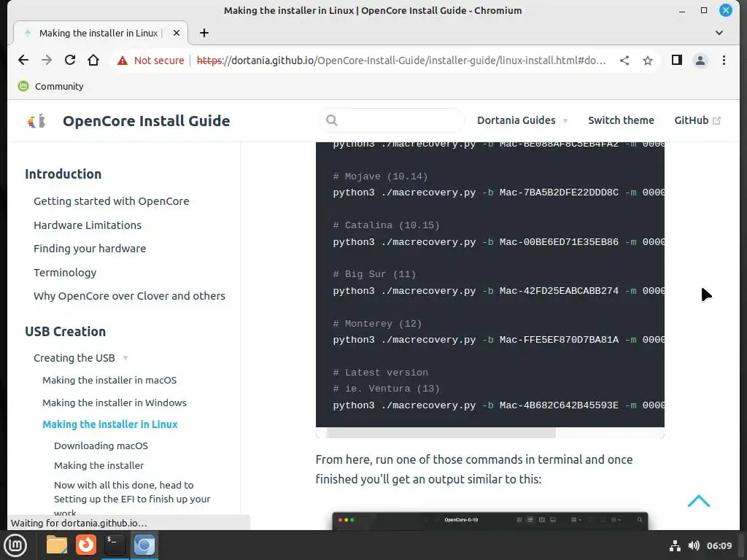This screenshot has width=747, height=560.
Task: Open the Chromium three-dot menu
Action: (724, 60)
